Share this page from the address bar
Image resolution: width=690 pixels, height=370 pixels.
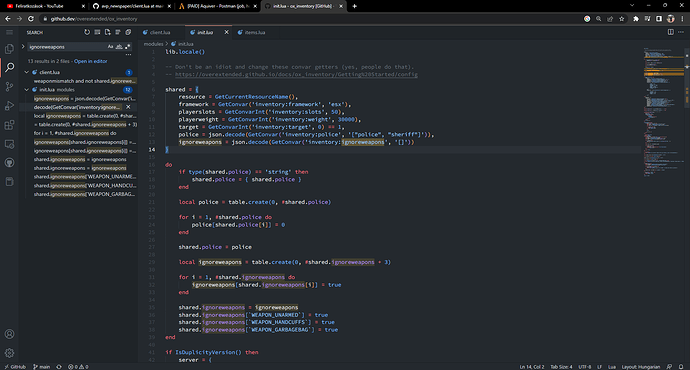click(610, 18)
